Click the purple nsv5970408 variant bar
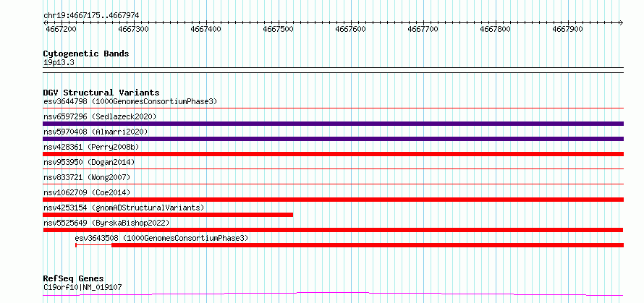 (333, 139)
